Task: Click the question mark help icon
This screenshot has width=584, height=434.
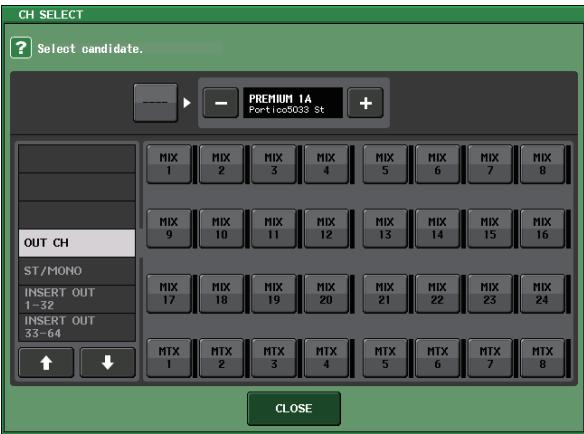Action: pos(21,48)
